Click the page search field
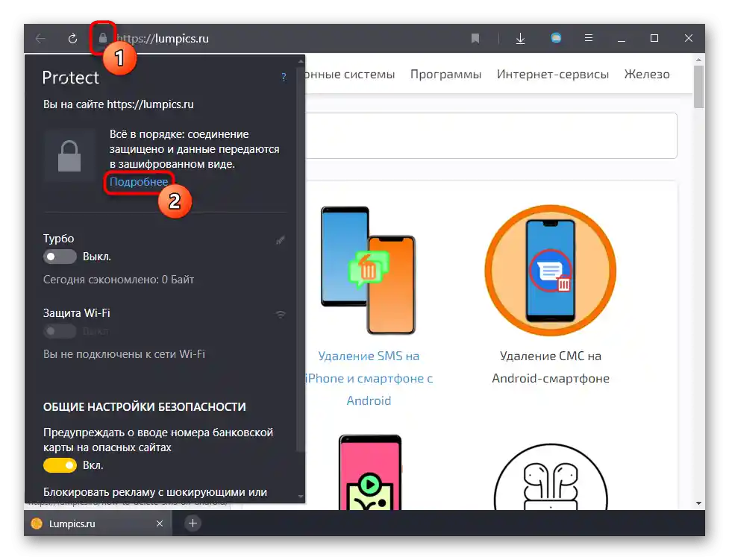Screen dimensions: 729x560 pyautogui.click(x=491, y=135)
